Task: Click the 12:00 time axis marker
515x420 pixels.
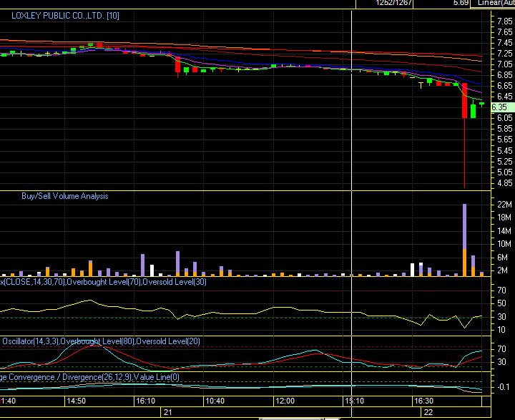Action: pos(285,401)
